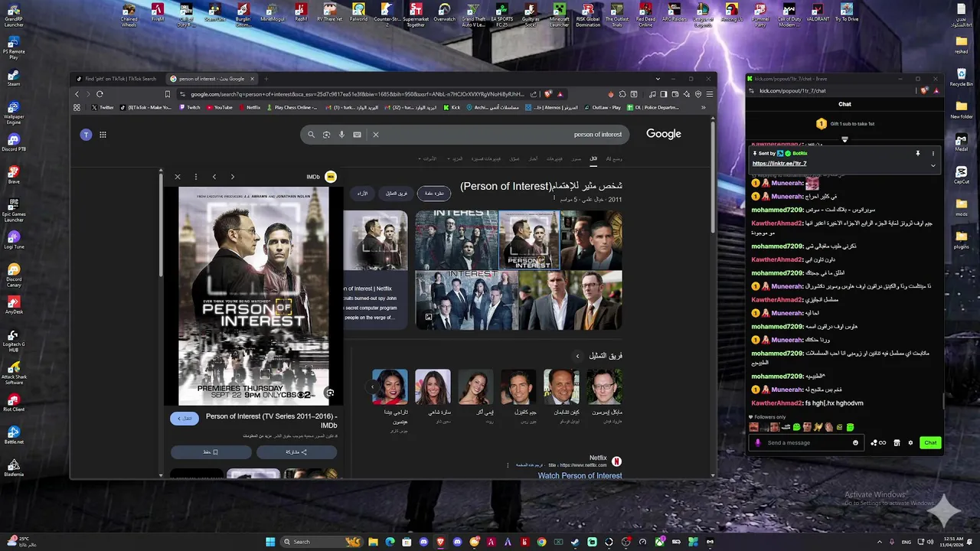Open the Person of Interest poster thumbnail
Viewport: 980px width, 551px height.
point(529,240)
